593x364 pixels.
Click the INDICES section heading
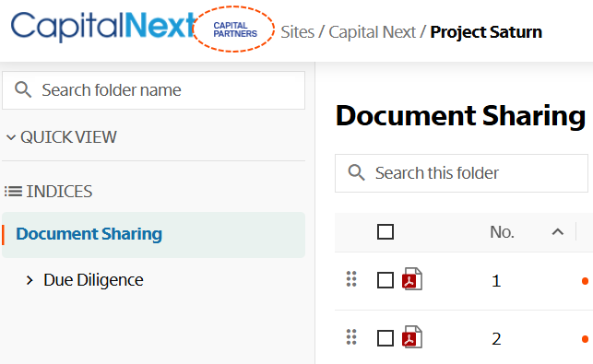tap(59, 192)
